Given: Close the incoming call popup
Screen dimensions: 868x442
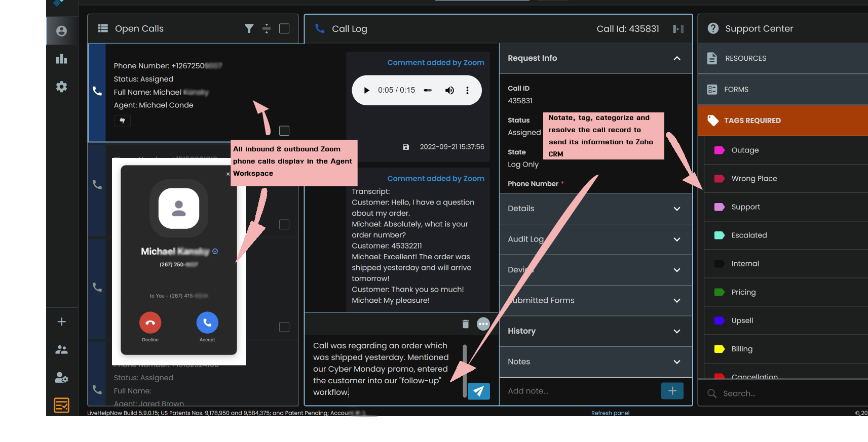Looking at the screenshot, I should (x=228, y=174).
